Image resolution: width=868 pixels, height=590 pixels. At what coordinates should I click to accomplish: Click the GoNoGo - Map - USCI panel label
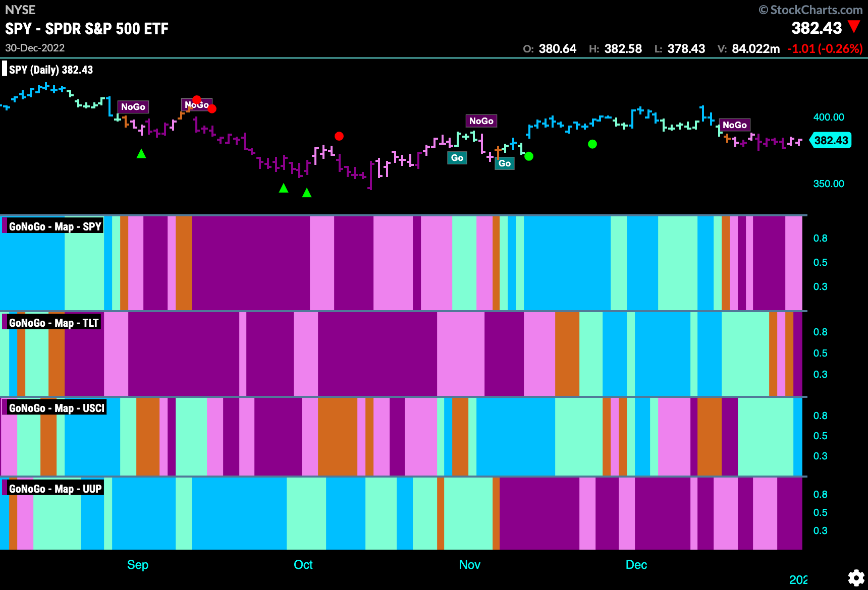(57, 408)
